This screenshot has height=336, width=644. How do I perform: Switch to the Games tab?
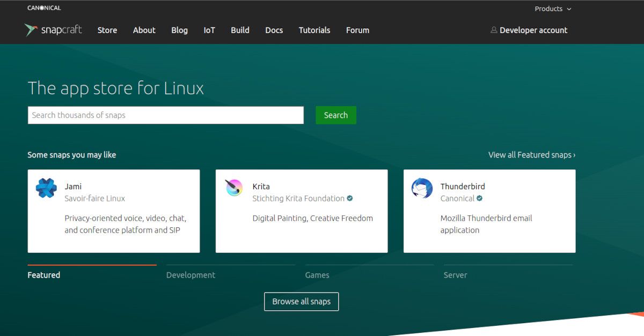[317, 275]
